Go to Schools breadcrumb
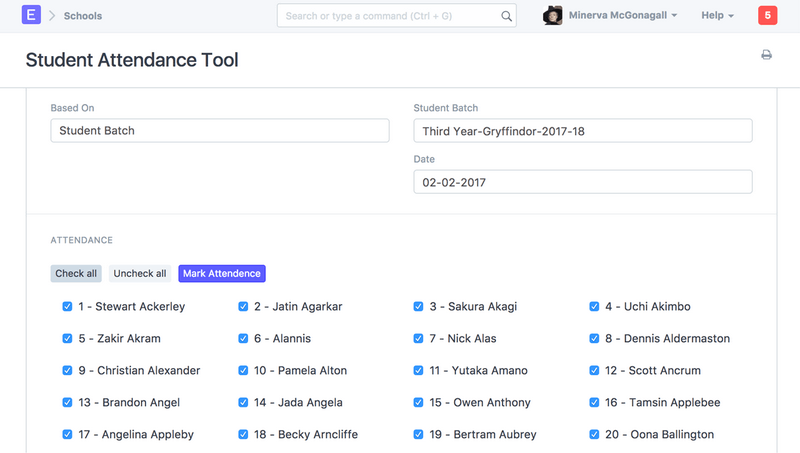 click(x=82, y=16)
